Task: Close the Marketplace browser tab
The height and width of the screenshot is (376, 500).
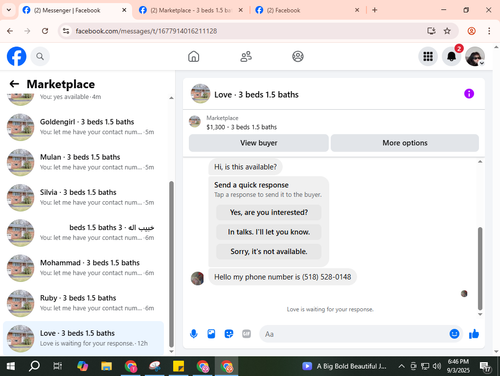Action: [x=241, y=10]
